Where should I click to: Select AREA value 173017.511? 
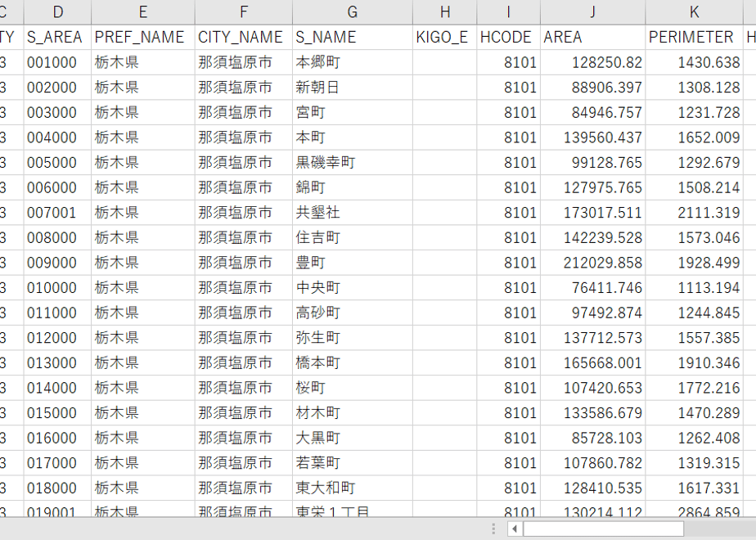click(592, 213)
